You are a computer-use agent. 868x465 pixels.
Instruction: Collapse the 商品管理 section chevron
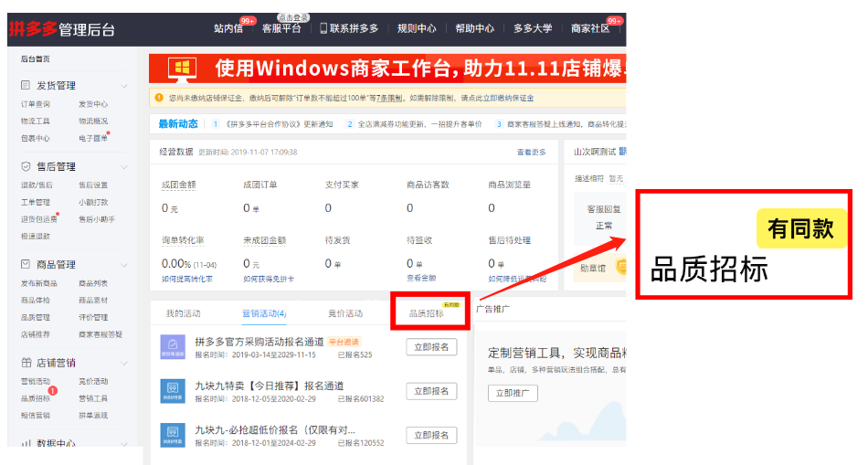124,265
